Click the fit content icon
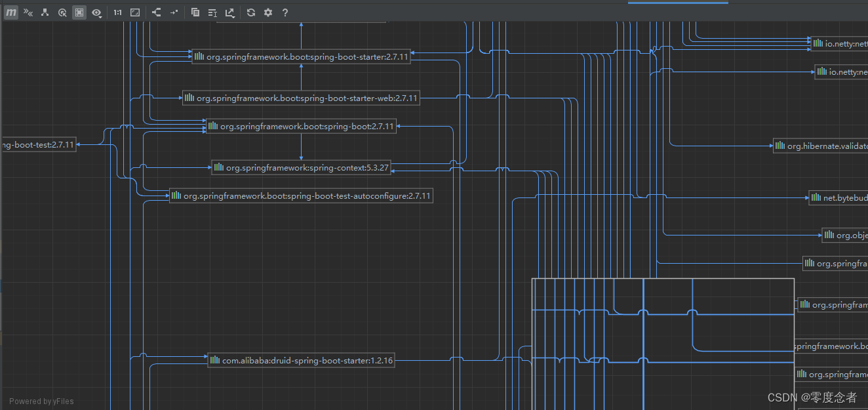 click(x=135, y=12)
